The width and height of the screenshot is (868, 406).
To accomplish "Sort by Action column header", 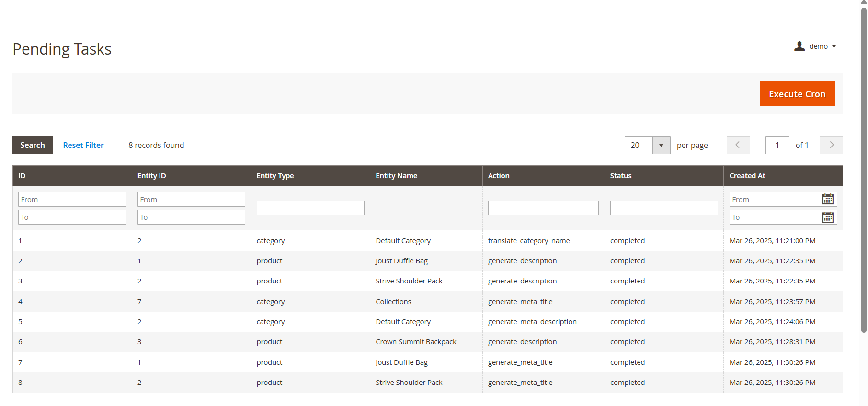I will coord(544,176).
